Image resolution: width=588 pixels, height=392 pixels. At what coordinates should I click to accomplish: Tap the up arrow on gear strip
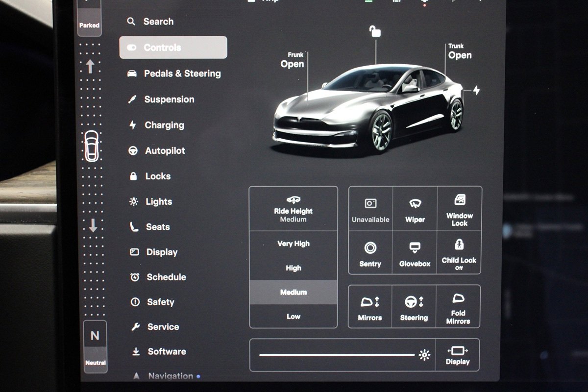(90, 66)
